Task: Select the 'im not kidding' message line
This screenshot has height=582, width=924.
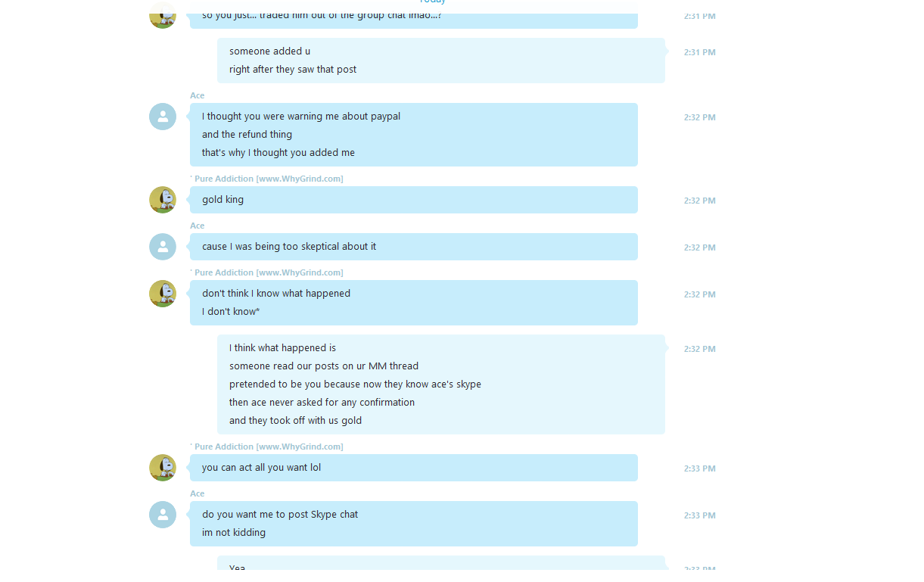Action: pyautogui.click(x=234, y=533)
